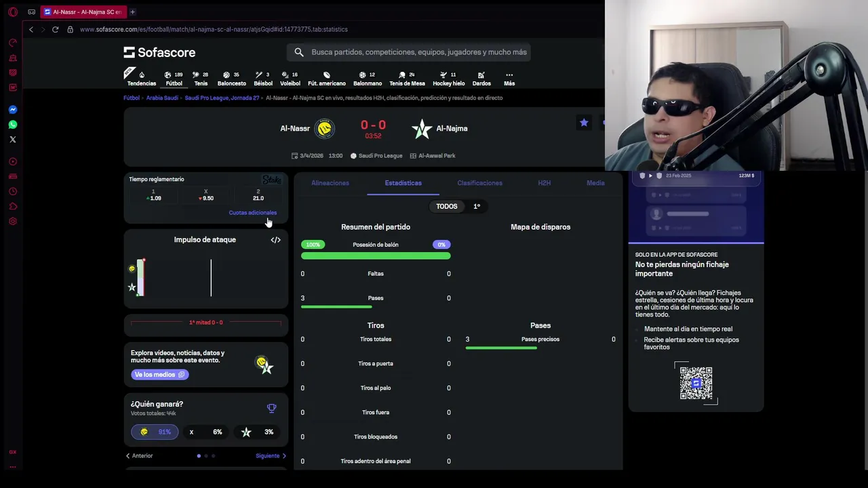Expand the Más sports menu
This screenshot has height=488, width=868.
pos(509,79)
